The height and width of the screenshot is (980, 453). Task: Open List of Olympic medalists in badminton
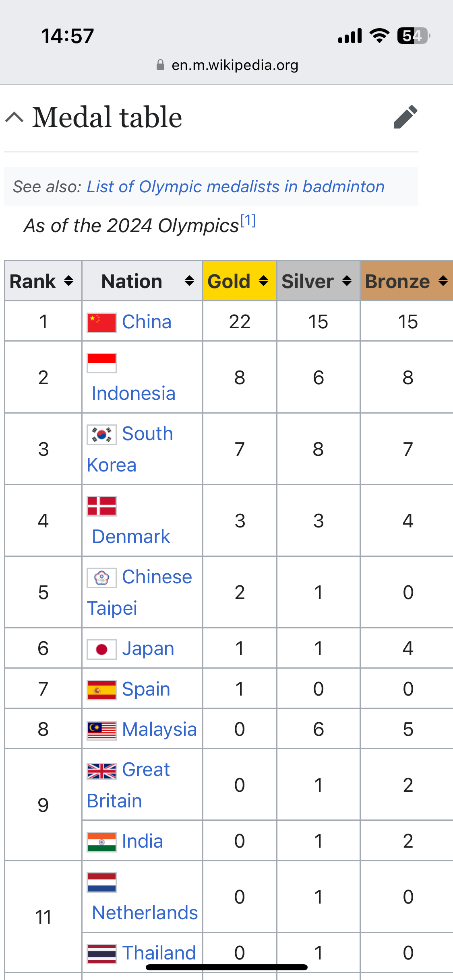(x=236, y=187)
